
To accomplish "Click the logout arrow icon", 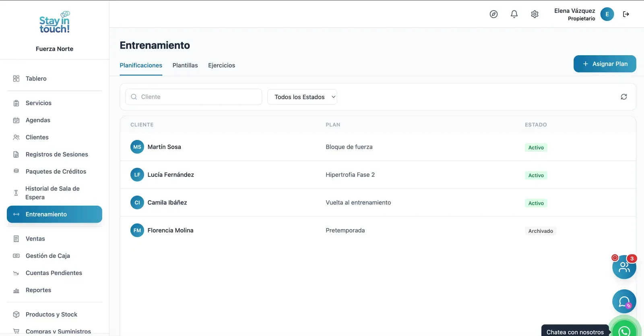I will pyautogui.click(x=626, y=14).
